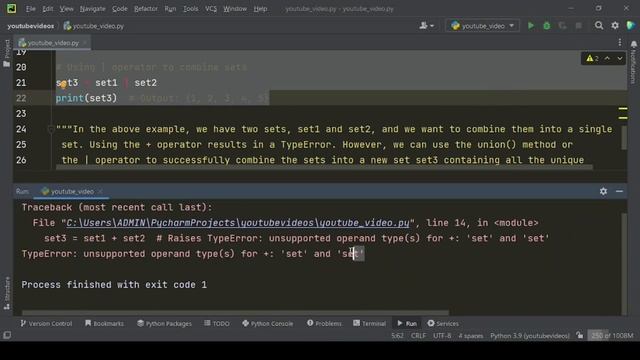
Task: Open the Navigate menu
Action: 92,9
